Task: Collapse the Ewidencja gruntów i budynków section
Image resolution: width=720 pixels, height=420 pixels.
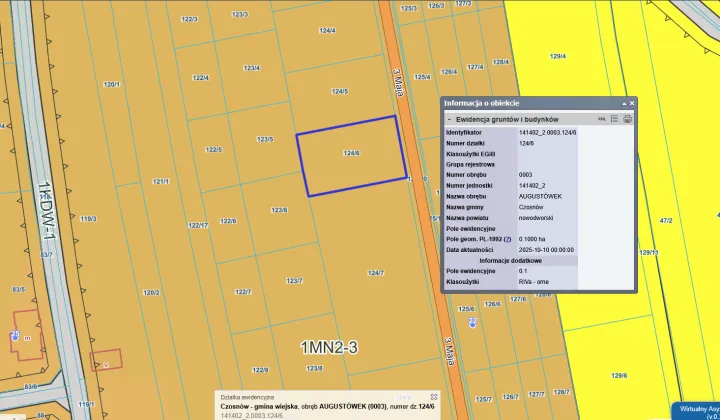Action: (449, 119)
